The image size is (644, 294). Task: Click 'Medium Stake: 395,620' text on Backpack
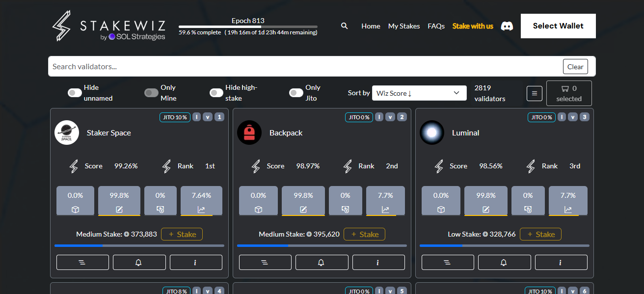[299, 234]
